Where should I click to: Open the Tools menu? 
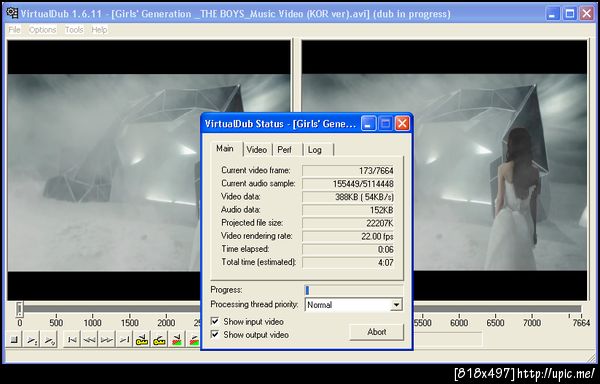click(x=74, y=30)
